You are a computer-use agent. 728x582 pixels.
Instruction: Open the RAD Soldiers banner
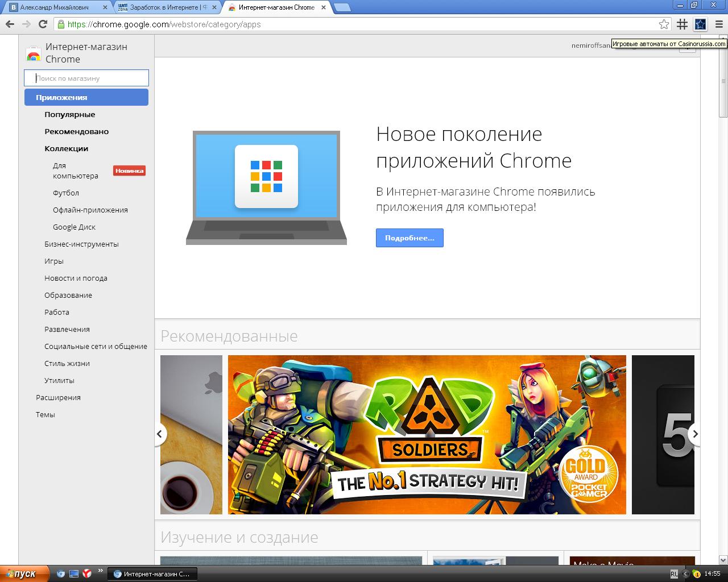tap(427, 435)
